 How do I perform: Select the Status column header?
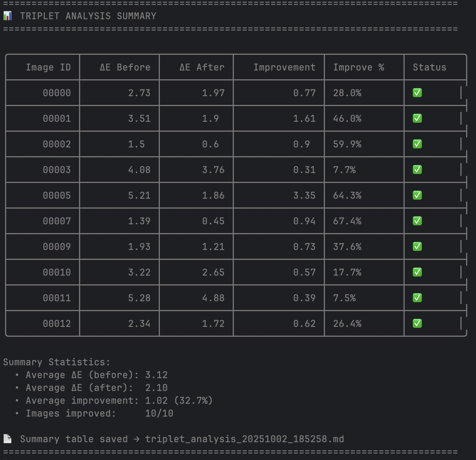429,67
